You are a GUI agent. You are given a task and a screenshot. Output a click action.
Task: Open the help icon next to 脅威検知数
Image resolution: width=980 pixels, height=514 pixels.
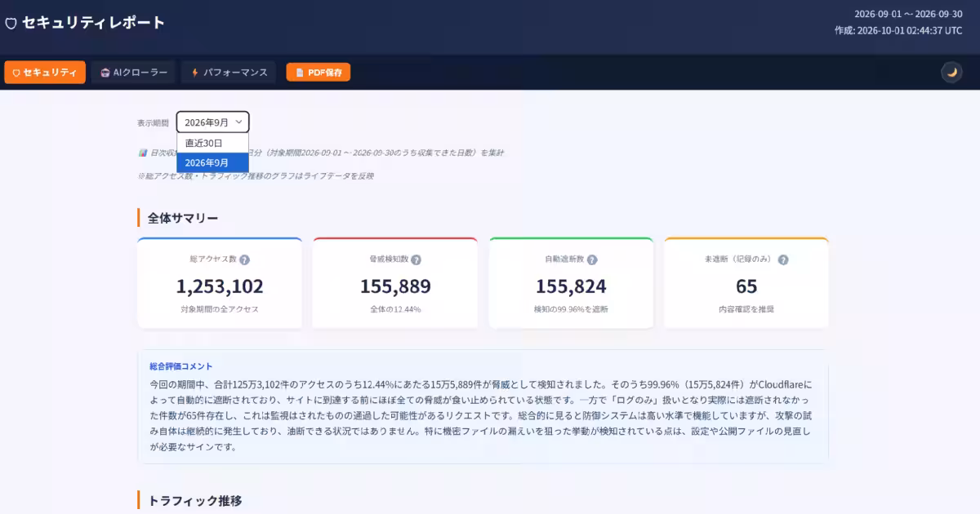pyautogui.click(x=416, y=259)
